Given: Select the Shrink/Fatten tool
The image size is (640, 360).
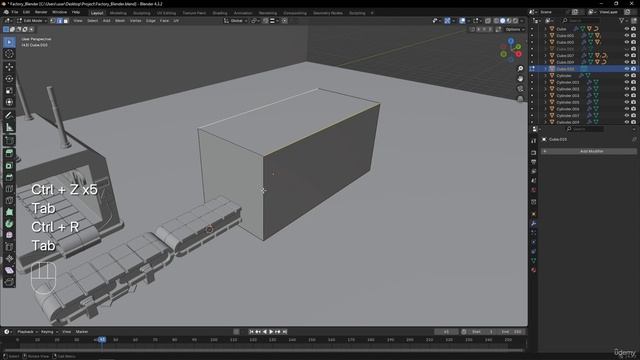Looking at the screenshot, I should click(x=9, y=258).
